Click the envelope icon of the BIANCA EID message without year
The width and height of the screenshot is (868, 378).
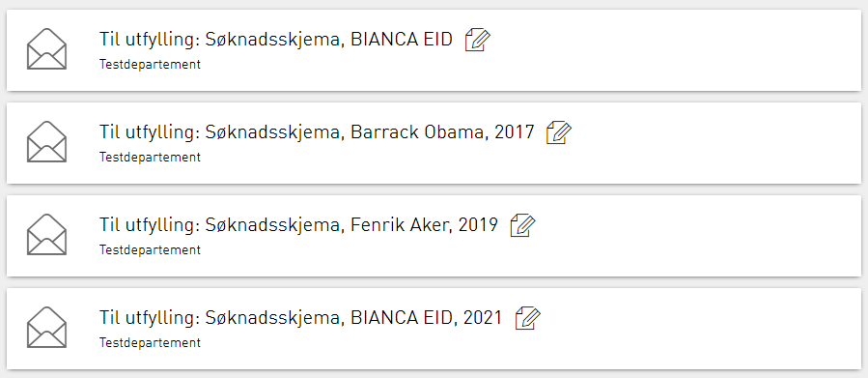[x=46, y=48]
